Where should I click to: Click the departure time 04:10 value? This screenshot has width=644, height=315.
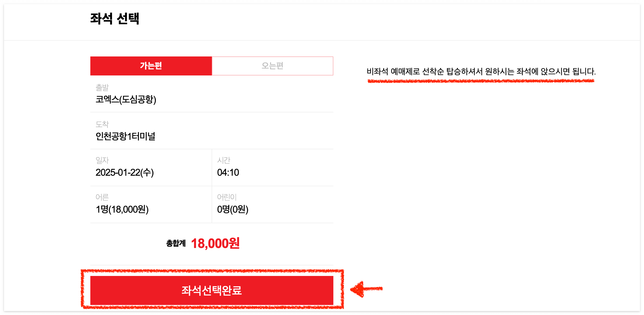228,173
